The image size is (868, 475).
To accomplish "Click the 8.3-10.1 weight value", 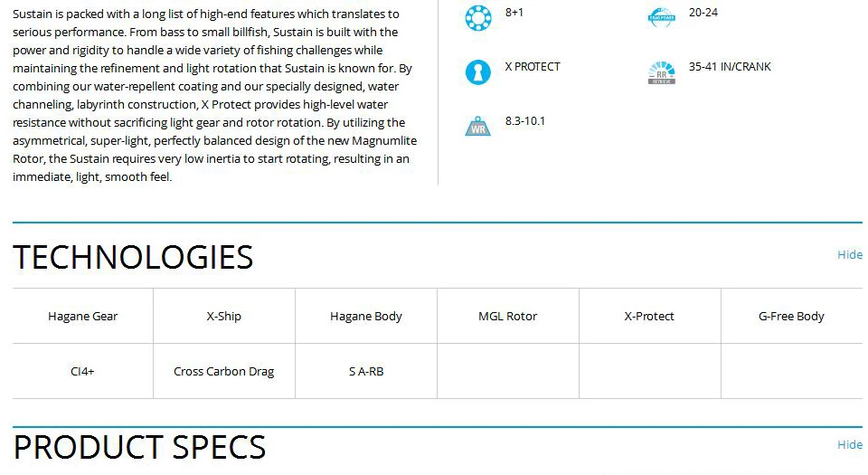I will point(524,121).
